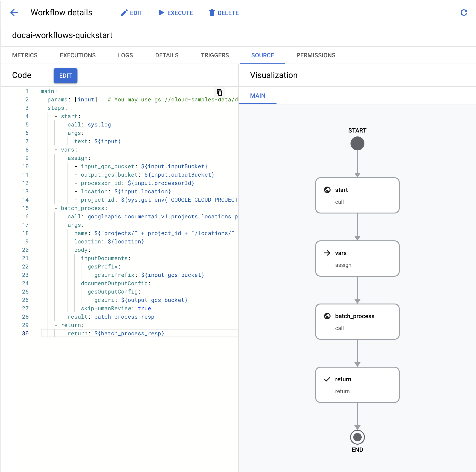Select the vars node in the visualization
Viewport: 476px width, 472px height.
pyautogui.click(x=357, y=259)
